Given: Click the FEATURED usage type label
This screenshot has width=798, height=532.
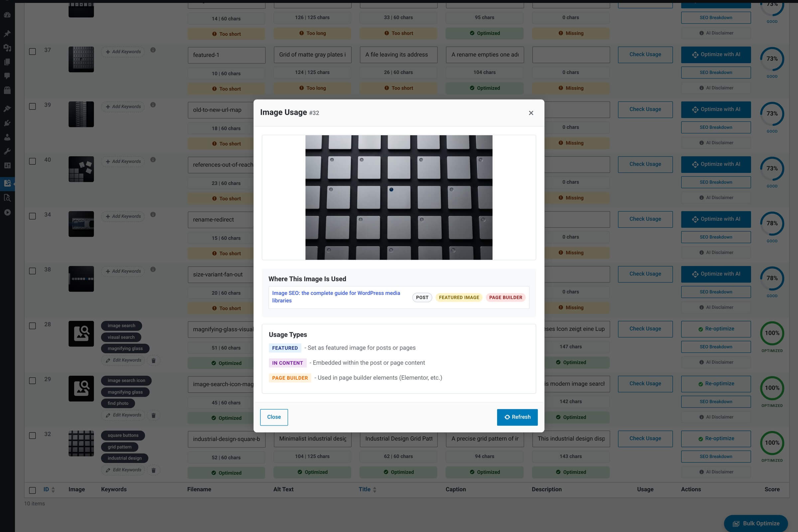Looking at the screenshot, I should [x=285, y=348].
